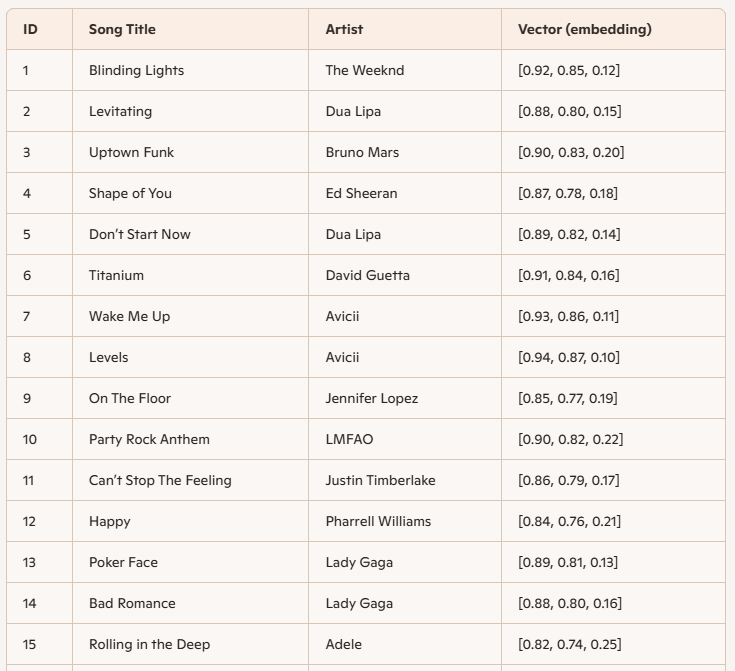735x671 pixels.
Task: Select the Party Rock Anthem cell
Action: point(149,439)
